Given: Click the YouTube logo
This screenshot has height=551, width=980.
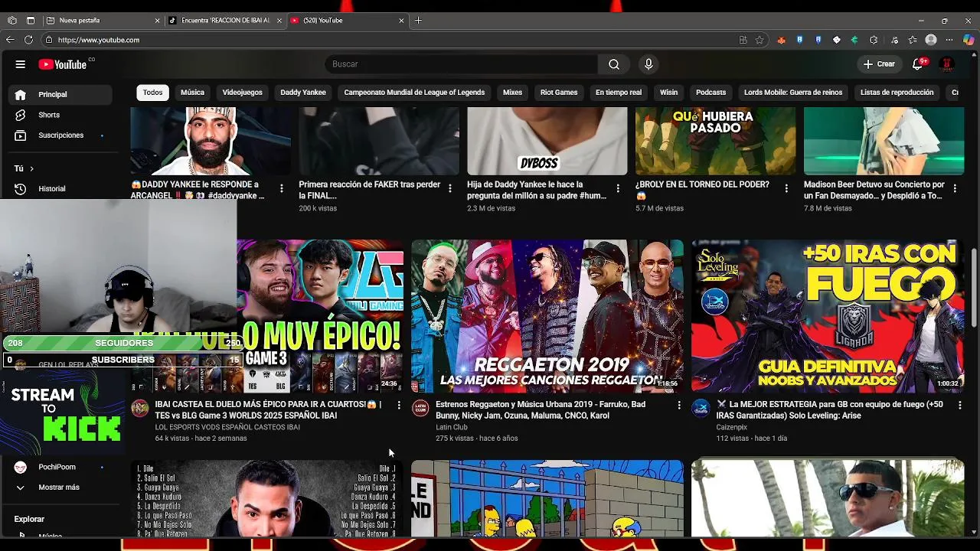Looking at the screenshot, I should 63,64.
